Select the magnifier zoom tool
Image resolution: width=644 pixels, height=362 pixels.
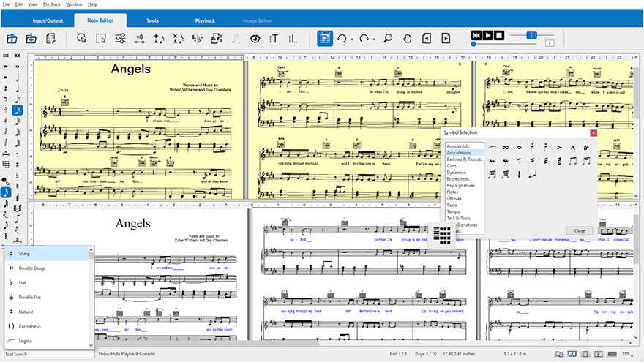point(388,39)
